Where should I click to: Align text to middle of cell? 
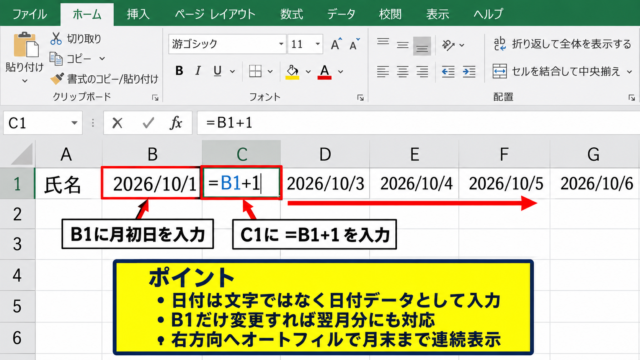[402, 44]
